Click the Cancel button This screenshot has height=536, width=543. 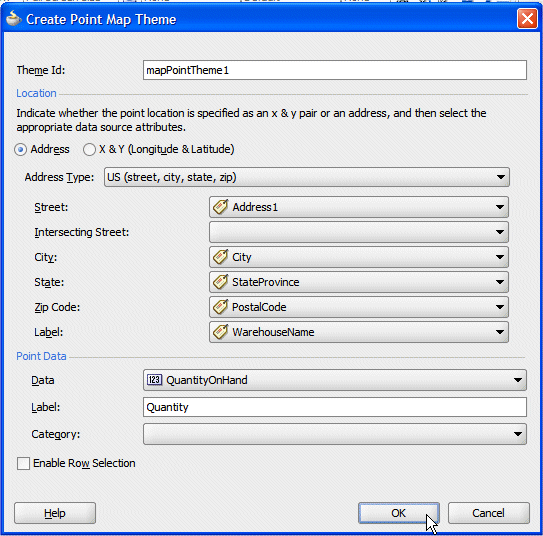[489, 513]
